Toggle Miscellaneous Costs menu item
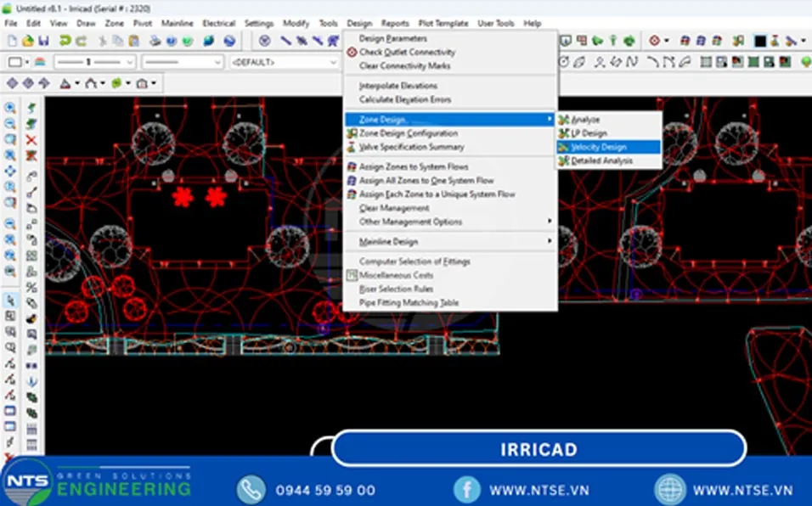The image size is (812, 506). coord(396,275)
